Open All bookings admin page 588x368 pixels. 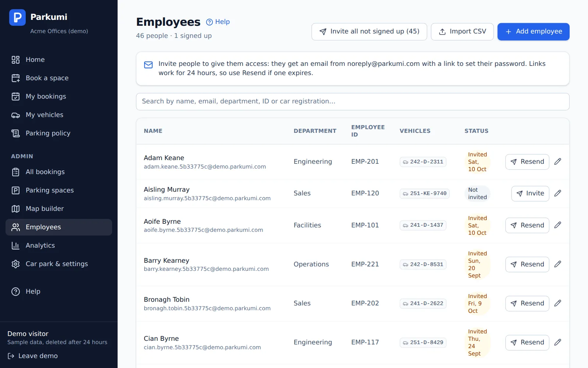(59, 172)
